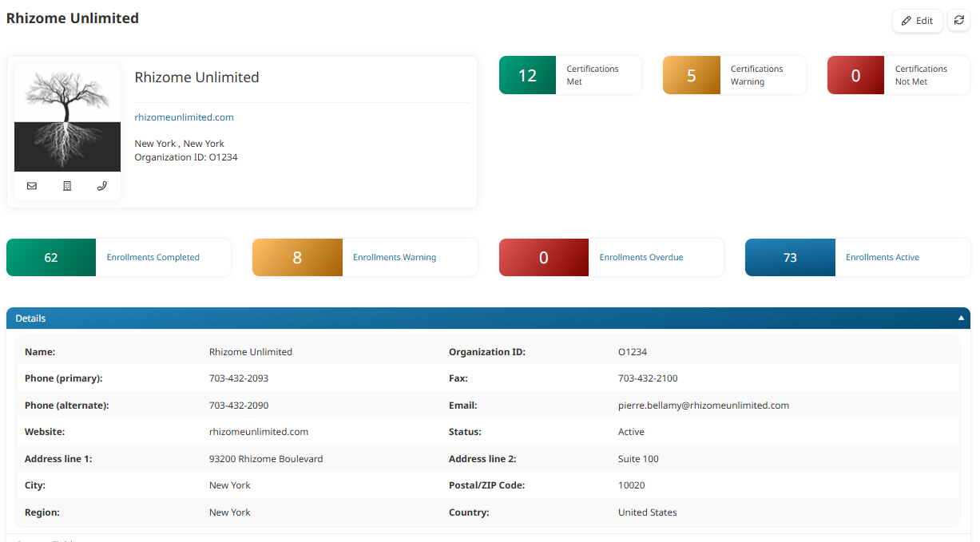Image resolution: width=980 pixels, height=542 pixels.
Task: Click the 'Postal/ZIP Code:' field label
Action: pos(487,485)
